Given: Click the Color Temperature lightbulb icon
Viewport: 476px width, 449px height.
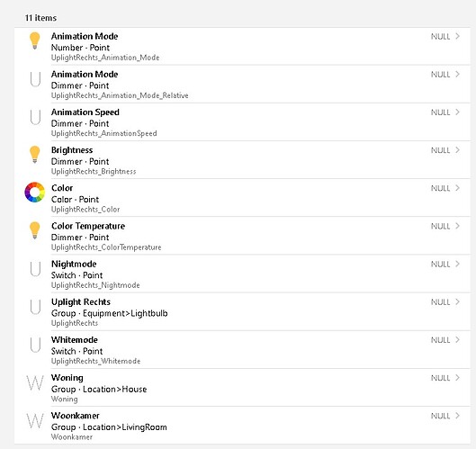Looking at the screenshot, I should 34,230.
